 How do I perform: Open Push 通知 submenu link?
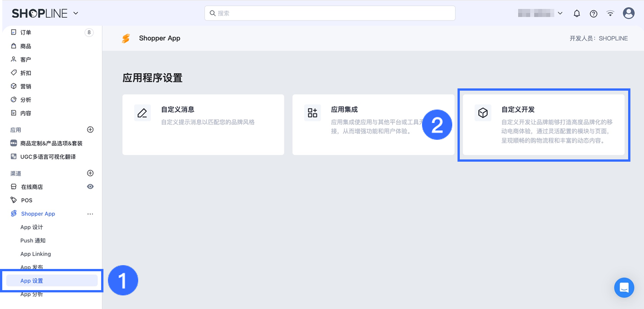point(33,240)
